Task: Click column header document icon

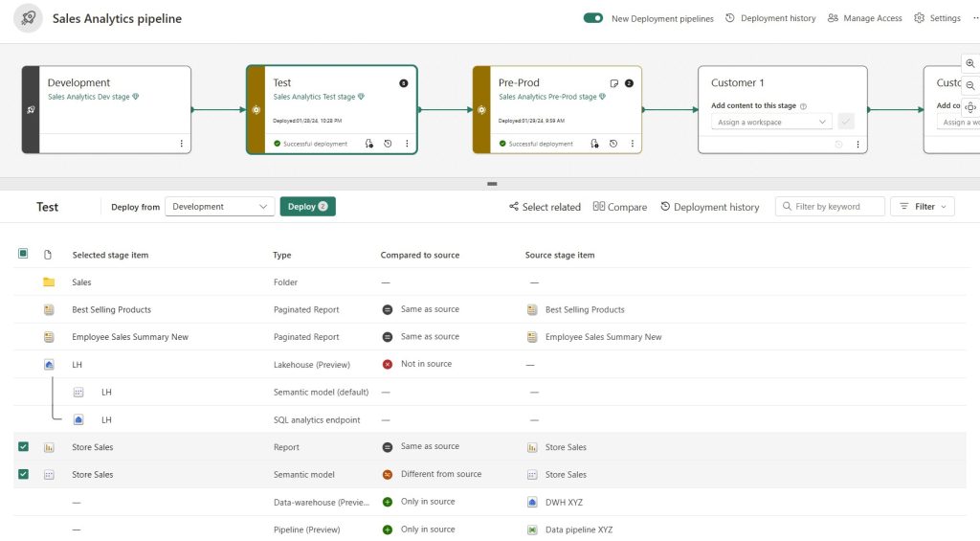Action: pos(48,255)
